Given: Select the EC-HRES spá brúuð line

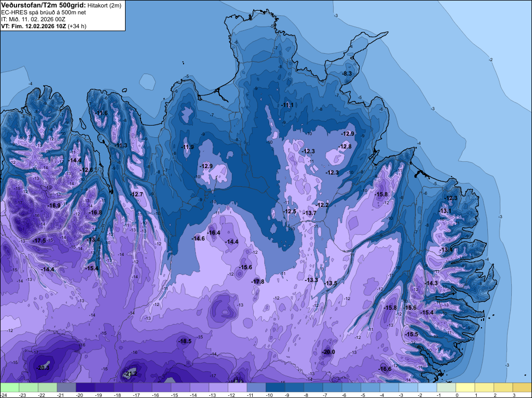Looking at the screenshot, I should tap(44, 13).
